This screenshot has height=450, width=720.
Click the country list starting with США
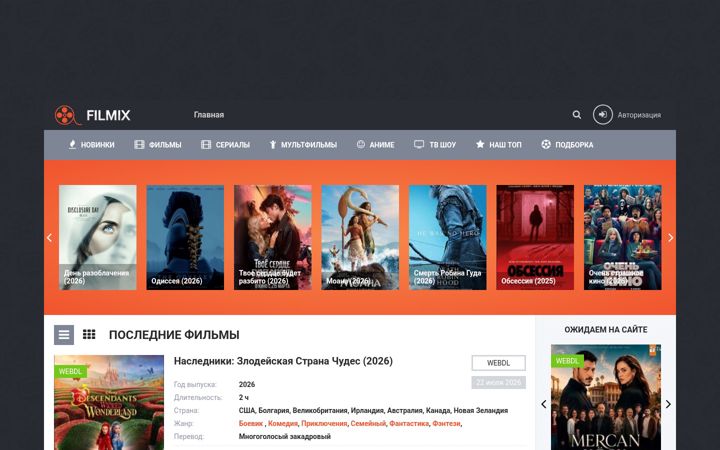(x=373, y=411)
